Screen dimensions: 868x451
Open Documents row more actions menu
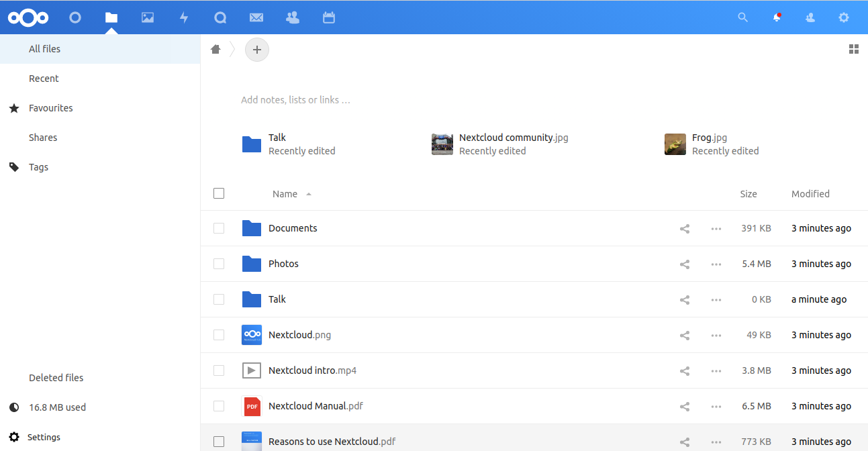click(716, 229)
